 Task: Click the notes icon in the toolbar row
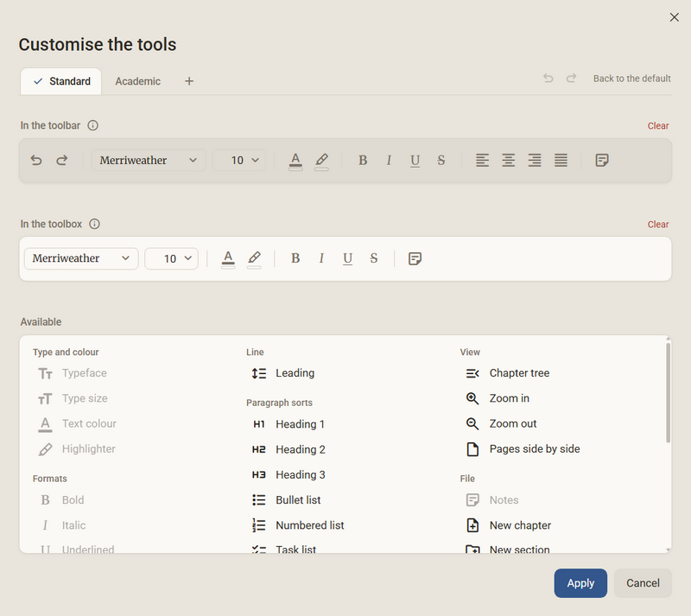pyautogui.click(x=601, y=160)
